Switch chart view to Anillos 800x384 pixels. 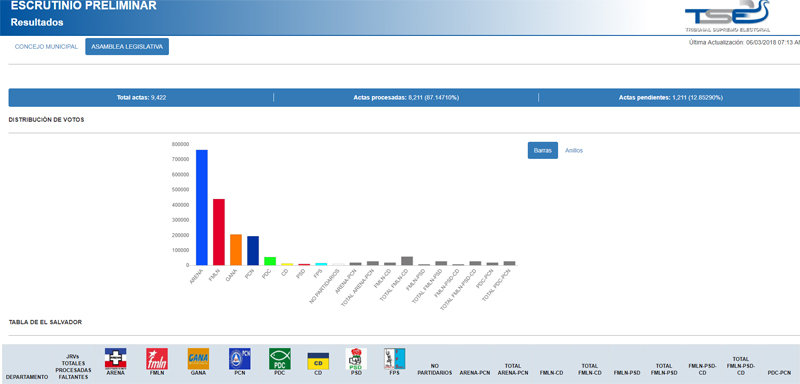574,150
